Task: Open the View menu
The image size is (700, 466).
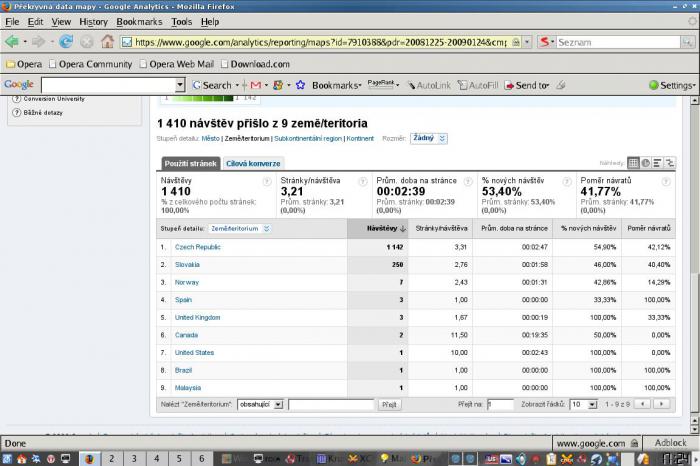Action: coord(61,21)
